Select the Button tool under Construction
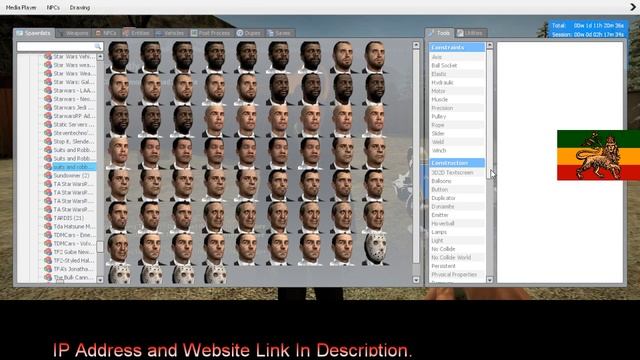Image resolution: width=640 pixels, height=360 pixels. coord(457,189)
